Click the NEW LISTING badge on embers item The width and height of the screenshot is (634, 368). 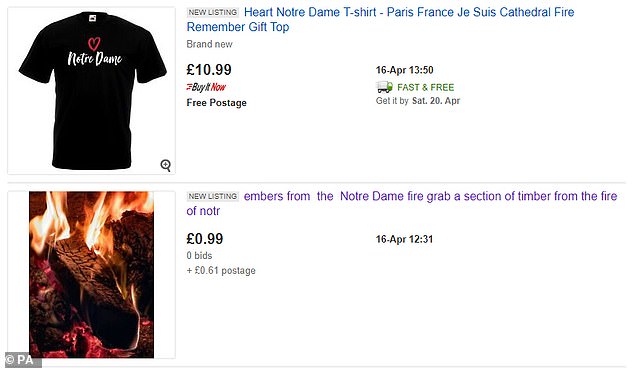coord(213,197)
